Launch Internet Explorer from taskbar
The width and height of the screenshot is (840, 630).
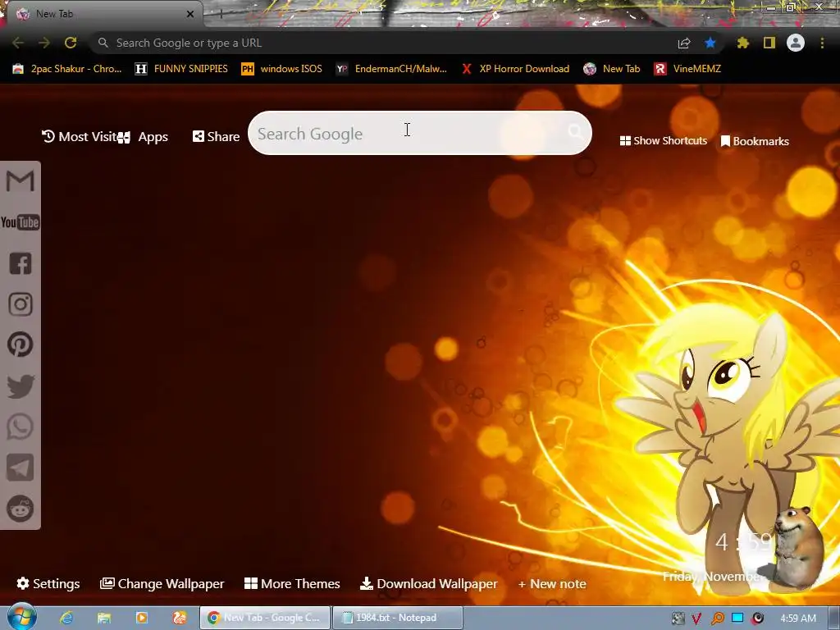coord(66,618)
